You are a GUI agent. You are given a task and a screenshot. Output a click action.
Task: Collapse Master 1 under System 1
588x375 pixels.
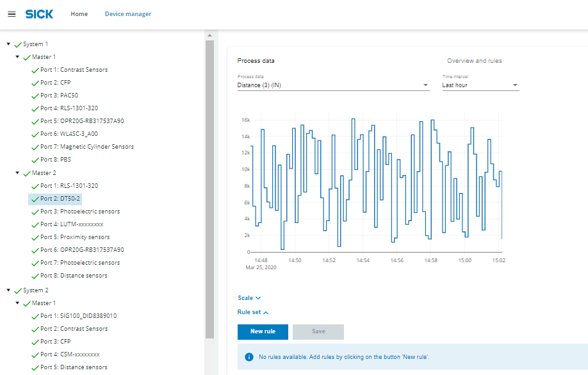17,56
